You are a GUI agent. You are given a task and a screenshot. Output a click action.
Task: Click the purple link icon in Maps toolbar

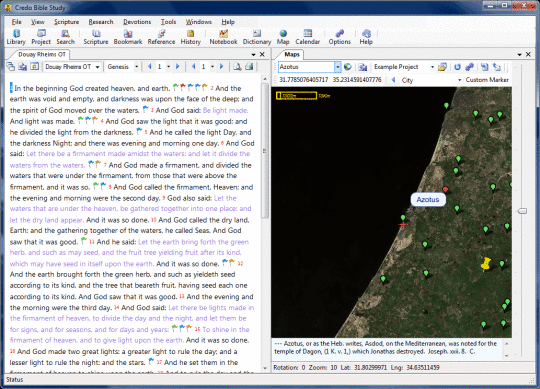[x=469, y=67]
